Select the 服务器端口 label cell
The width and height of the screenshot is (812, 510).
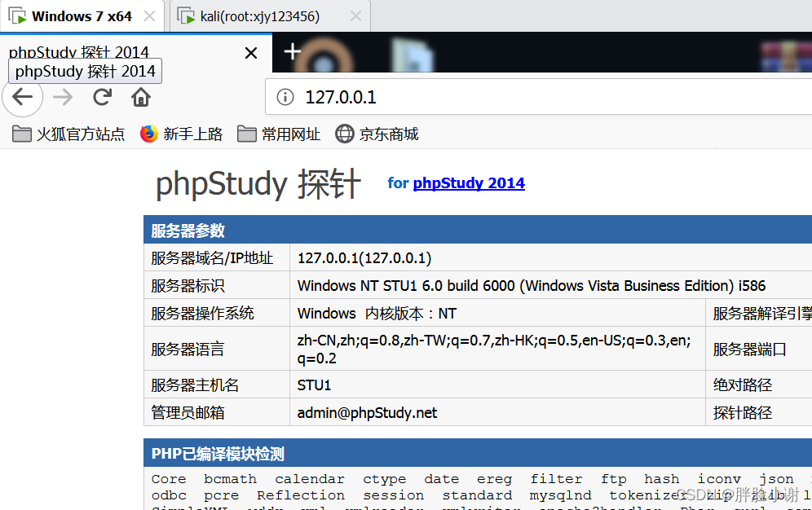tap(759, 349)
